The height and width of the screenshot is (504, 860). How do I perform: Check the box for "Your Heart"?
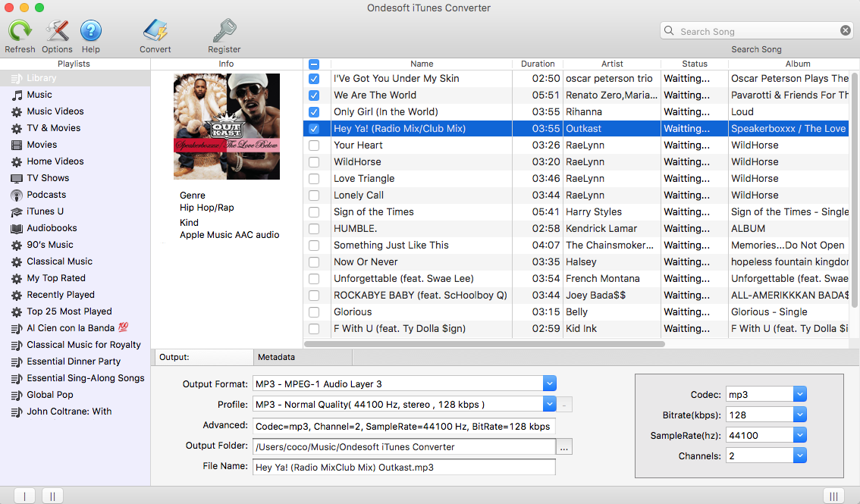[314, 146]
